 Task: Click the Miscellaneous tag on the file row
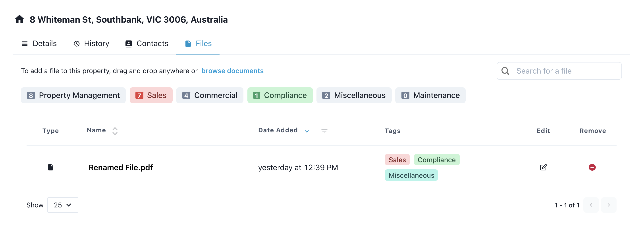click(411, 175)
